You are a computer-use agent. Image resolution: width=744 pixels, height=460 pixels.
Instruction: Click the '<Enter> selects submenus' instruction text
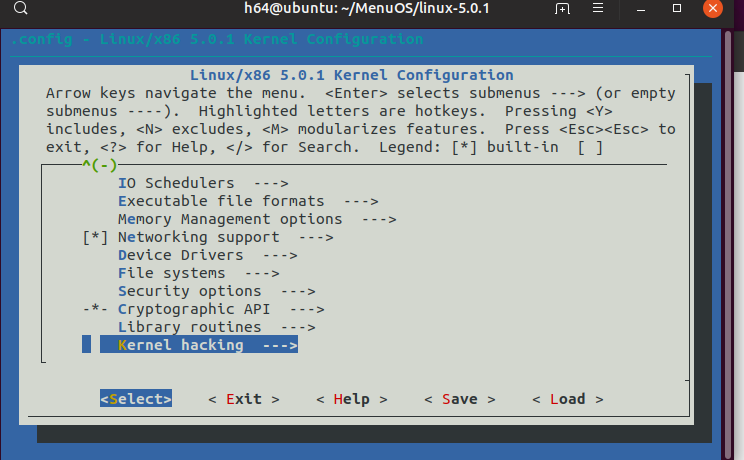(433, 93)
